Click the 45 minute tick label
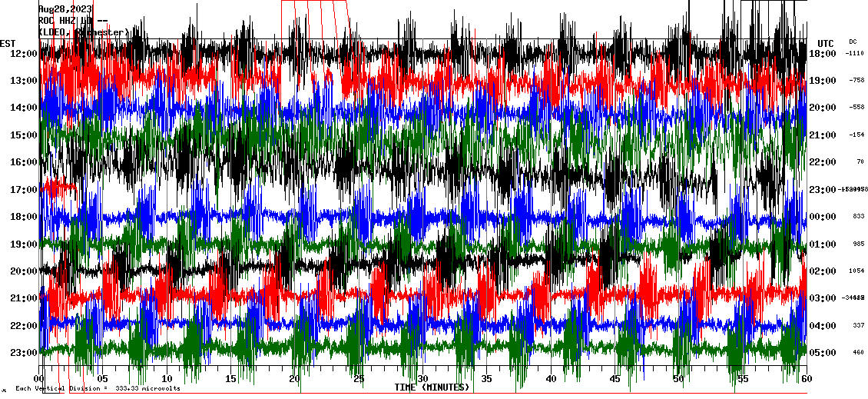868x399 pixels. point(615,378)
